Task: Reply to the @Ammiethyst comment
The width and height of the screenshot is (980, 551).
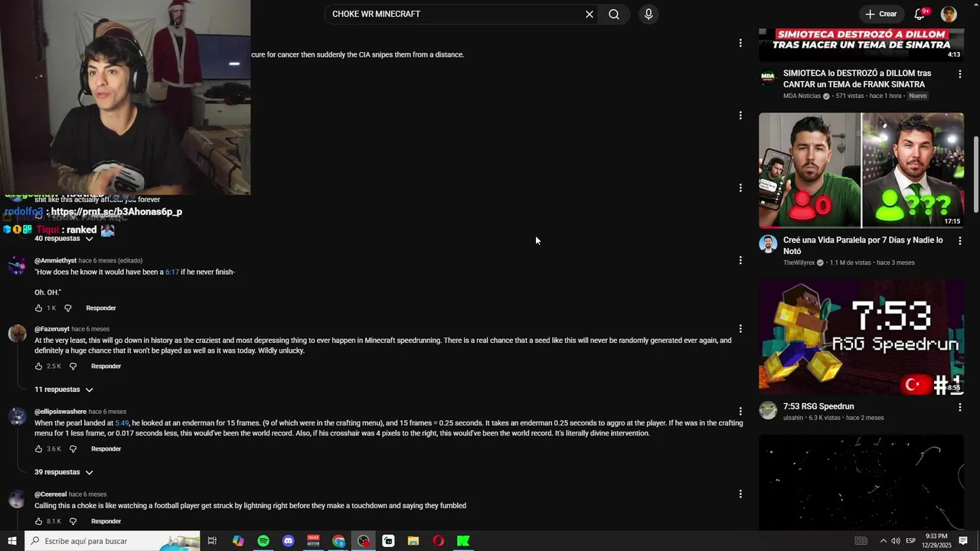Action: pyautogui.click(x=101, y=308)
